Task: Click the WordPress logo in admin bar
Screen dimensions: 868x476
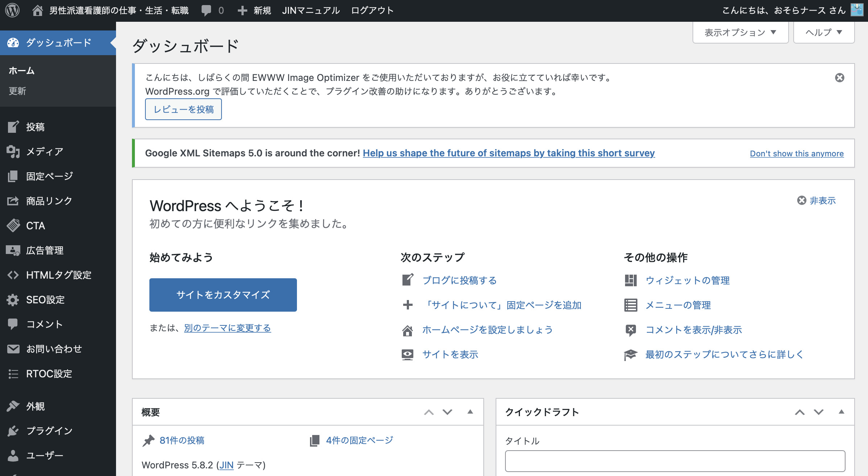Action: 12,10
